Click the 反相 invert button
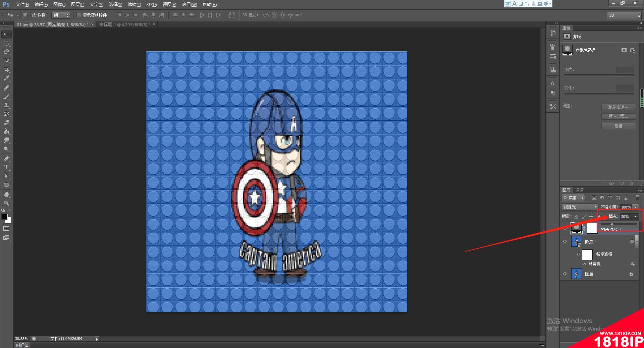This screenshot has width=644, height=348. tap(619, 126)
